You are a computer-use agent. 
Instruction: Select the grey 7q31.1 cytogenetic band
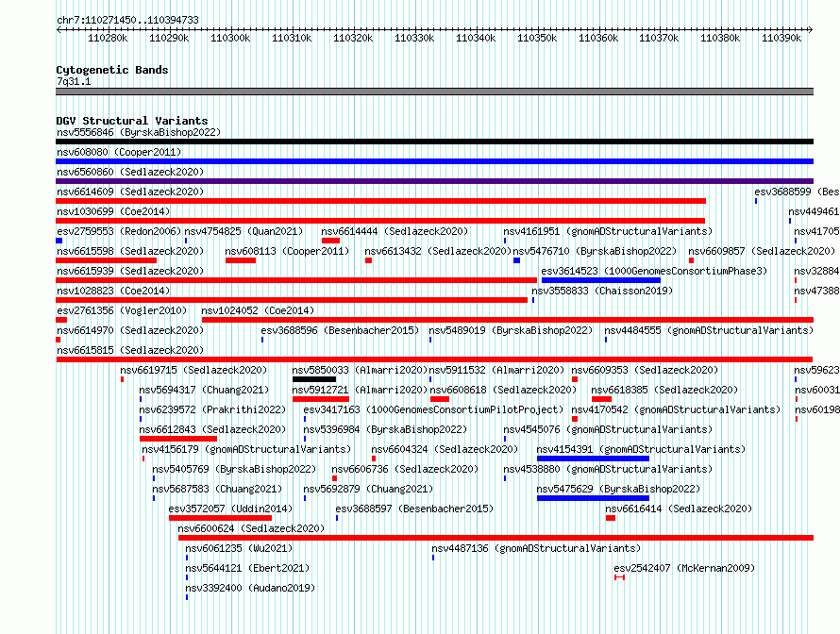click(x=434, y=92)
